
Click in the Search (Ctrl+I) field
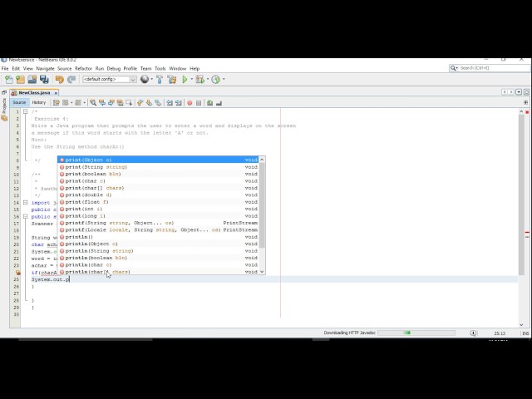494,68
